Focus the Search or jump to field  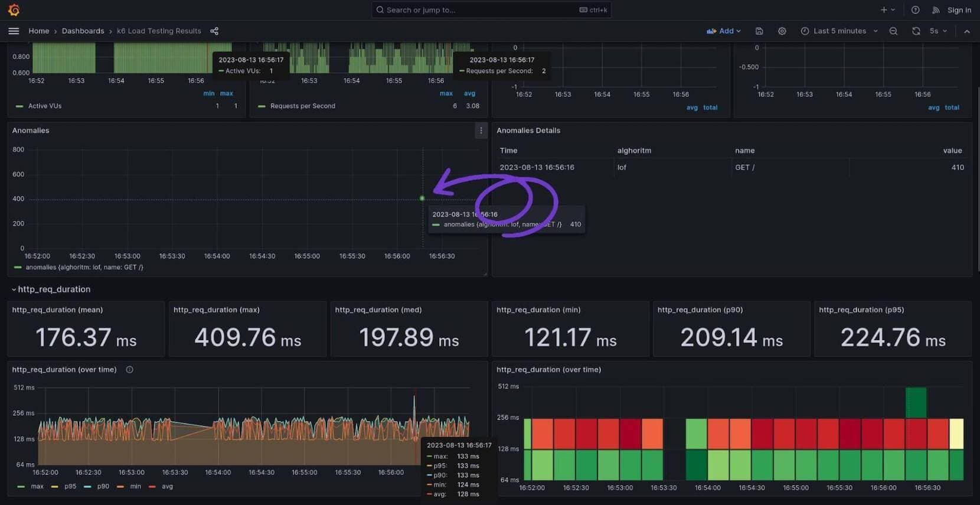[491, 10]
